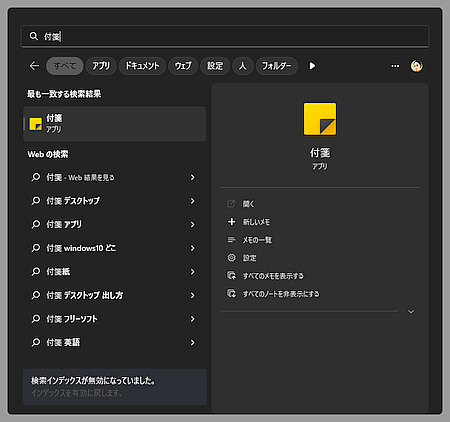Click icon beside すべてのノートを非表示にする
The image size is (450, 422).
231,294
